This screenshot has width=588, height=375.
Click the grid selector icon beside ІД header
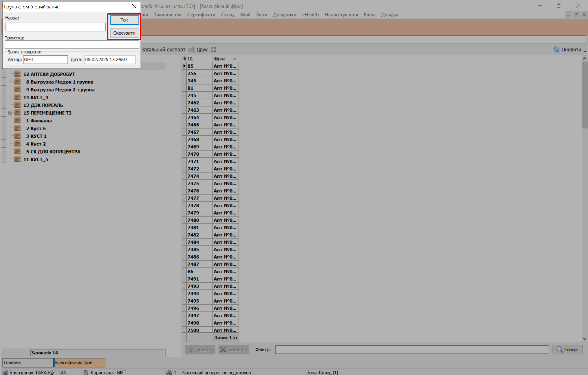(x=184, y=59)
